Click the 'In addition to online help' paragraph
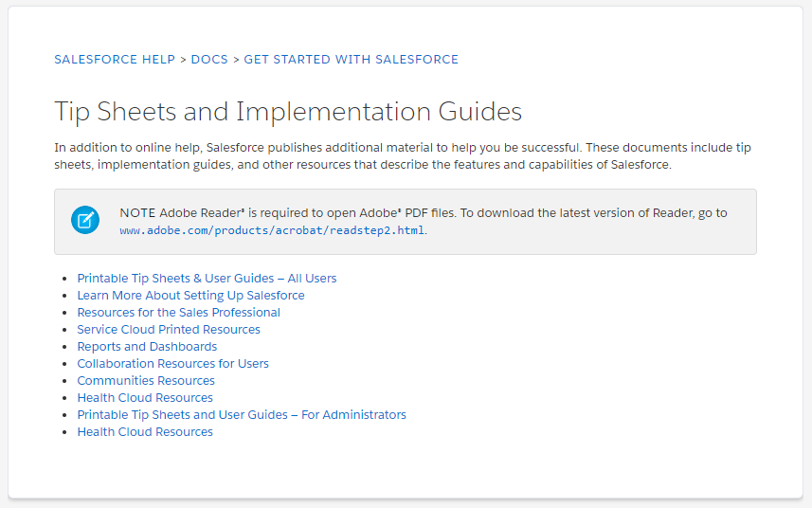 403,155
